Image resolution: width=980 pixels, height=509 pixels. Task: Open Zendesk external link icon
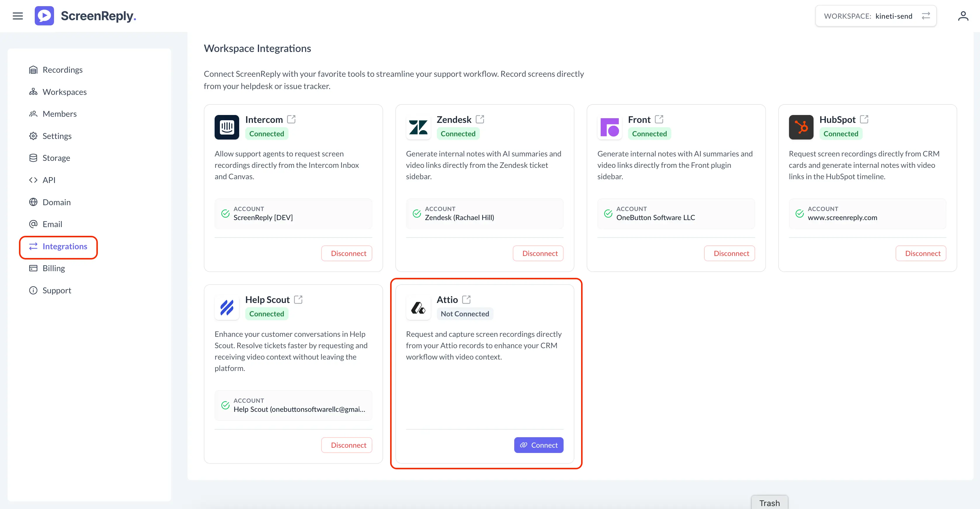point(480,119)
